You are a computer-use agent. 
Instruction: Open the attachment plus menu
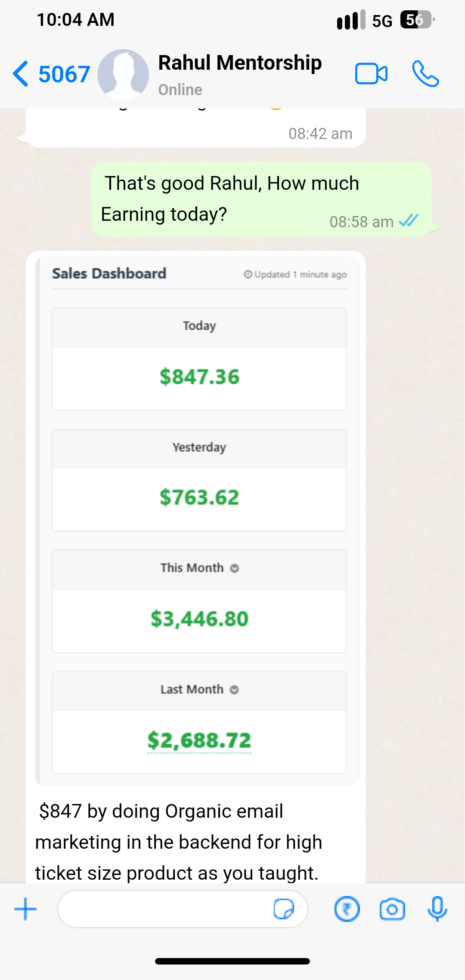point(26,909)
